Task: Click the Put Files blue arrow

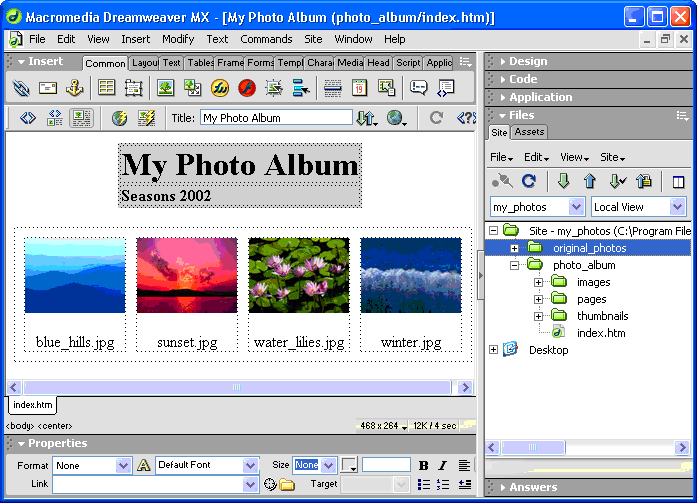Action: [x=589, y=181]
